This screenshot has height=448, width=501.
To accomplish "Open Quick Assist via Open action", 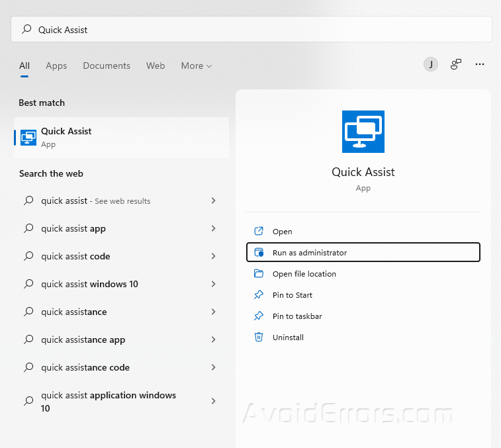I will pos(363,232).
